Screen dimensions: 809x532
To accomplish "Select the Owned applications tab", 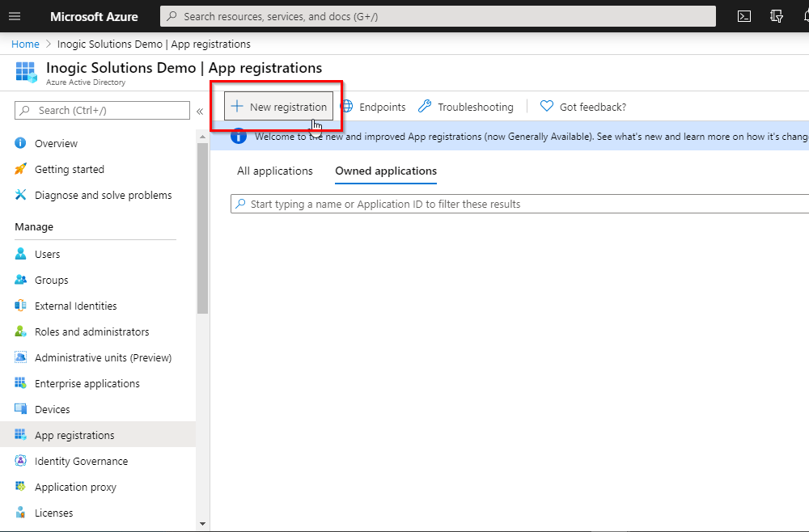I will point(385,171).
